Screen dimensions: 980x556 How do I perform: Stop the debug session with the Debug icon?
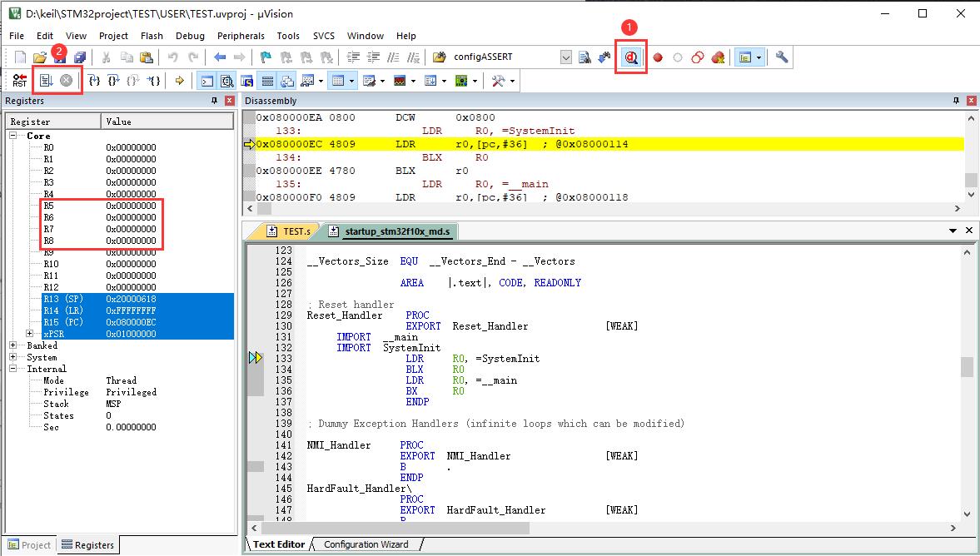[x=630, y=57]
